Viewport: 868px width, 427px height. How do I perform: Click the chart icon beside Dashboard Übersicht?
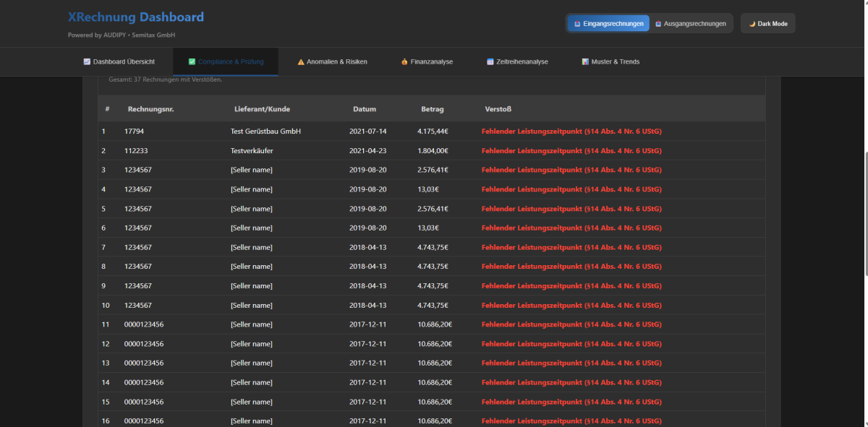coord(87,62)
